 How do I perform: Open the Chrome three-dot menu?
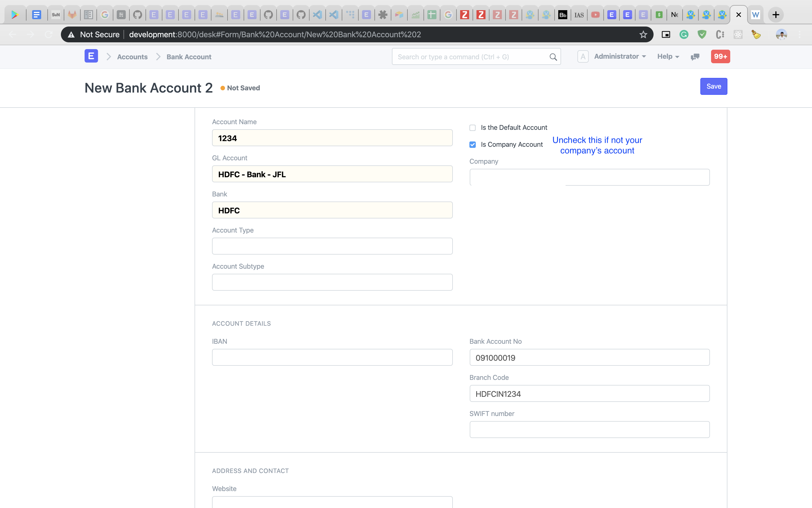coord(800,34)
